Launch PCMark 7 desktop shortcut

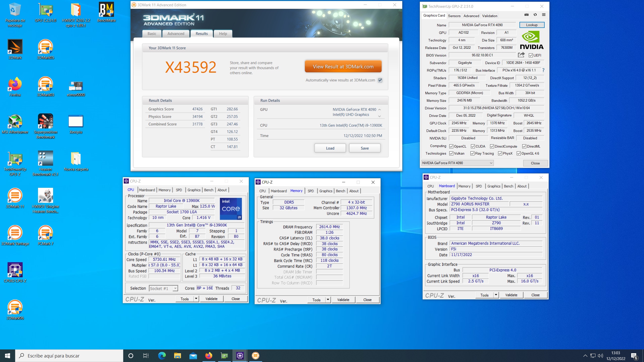pos(46,235)
